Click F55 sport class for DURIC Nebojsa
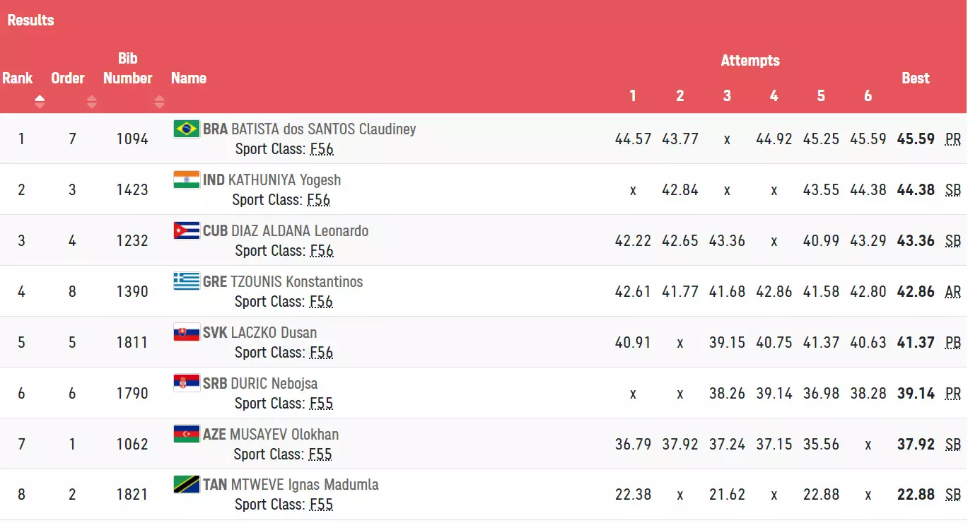980x528 pixels. (321, 404)
